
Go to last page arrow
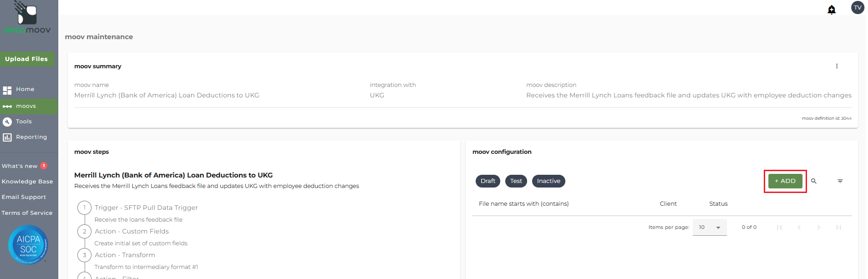pos(838,227)
